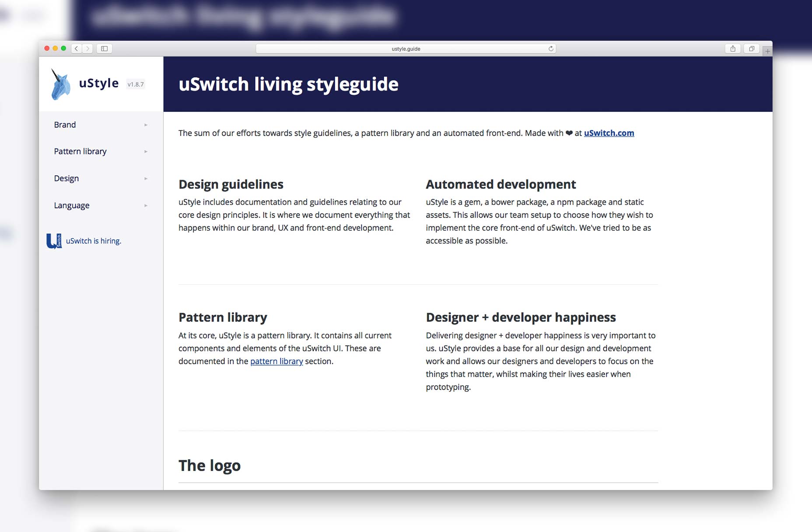Image resolution: width=812 pixels, height=532 pixels.
Task: Expand the Pattern library chevron
Action: pos(146,151)
